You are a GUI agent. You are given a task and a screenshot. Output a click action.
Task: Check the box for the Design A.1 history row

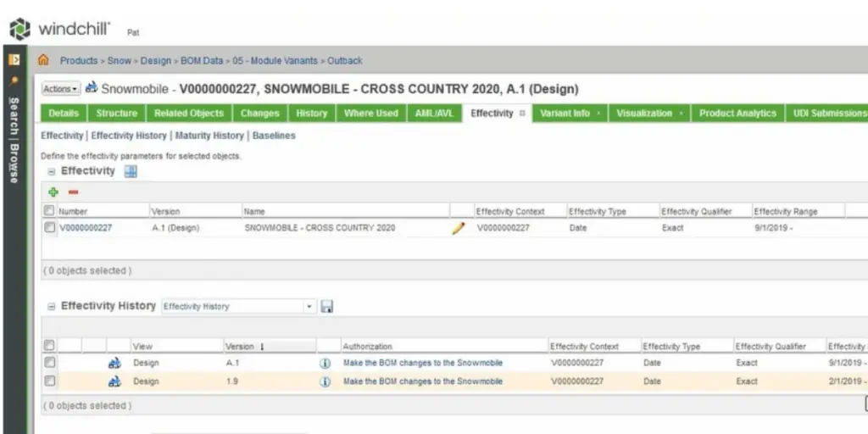click(49, 363)
